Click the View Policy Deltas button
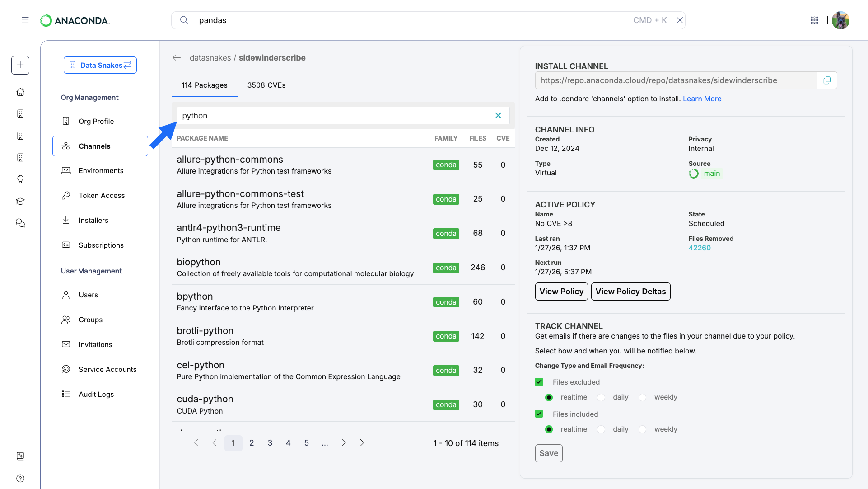This screenshot has width=868, height=489. pos(630,292)
